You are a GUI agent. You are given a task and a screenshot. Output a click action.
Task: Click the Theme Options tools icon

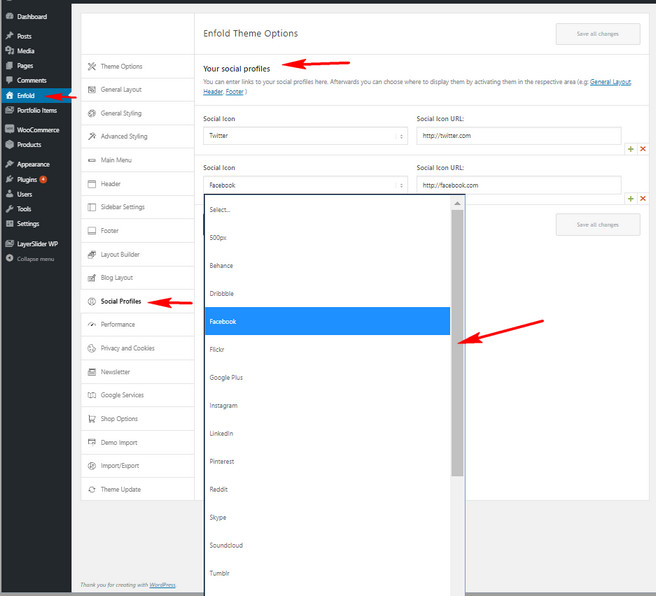pyautogui.click(x=92, y=66)
